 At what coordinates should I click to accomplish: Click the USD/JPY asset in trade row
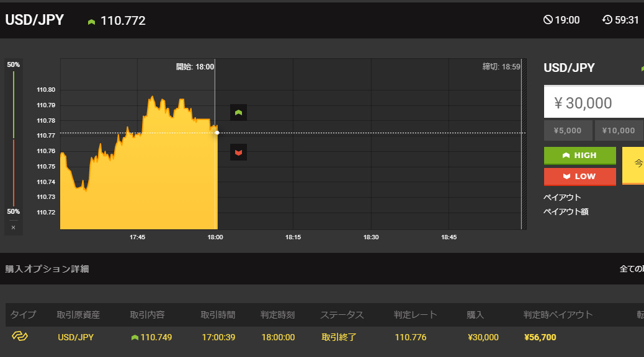click(x=74, y=337)
